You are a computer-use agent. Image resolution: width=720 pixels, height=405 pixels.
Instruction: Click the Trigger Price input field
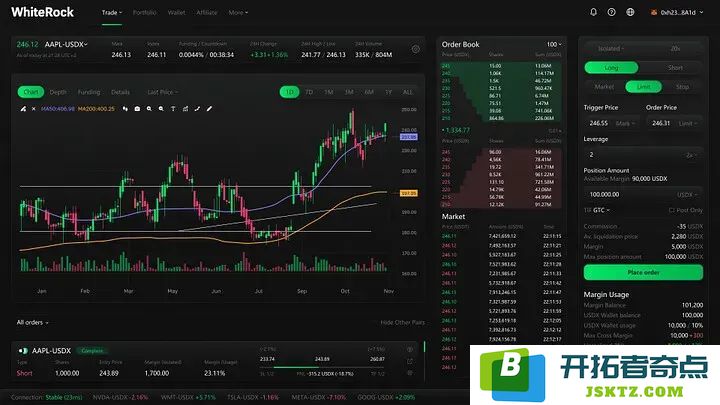click(611, 124)
